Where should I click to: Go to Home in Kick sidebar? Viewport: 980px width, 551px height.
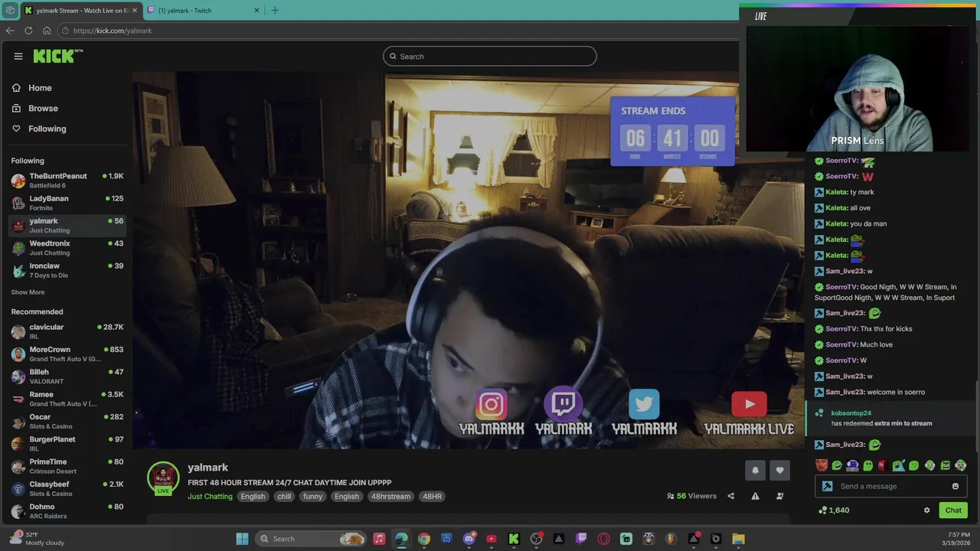[x=40, y=88]
